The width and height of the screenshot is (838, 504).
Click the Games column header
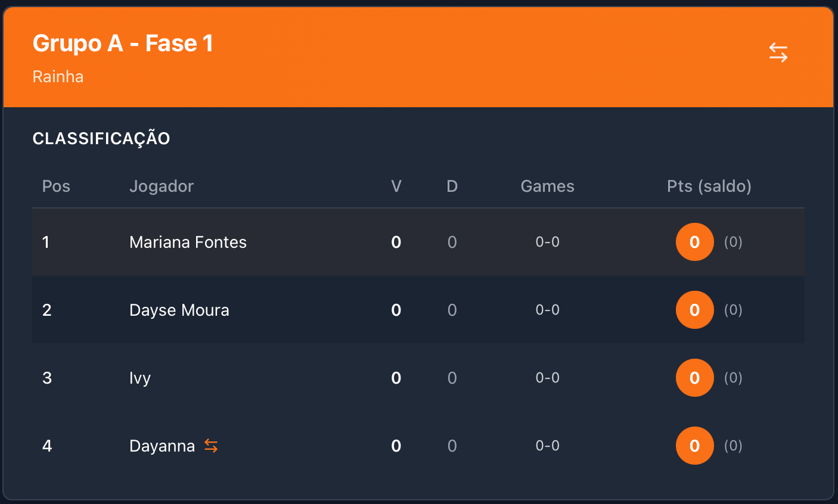tap(547, 186)
